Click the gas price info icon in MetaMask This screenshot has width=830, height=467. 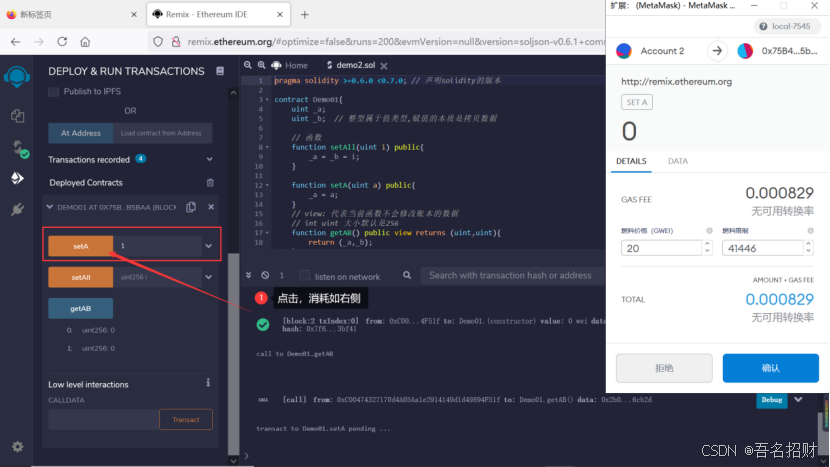709,231
